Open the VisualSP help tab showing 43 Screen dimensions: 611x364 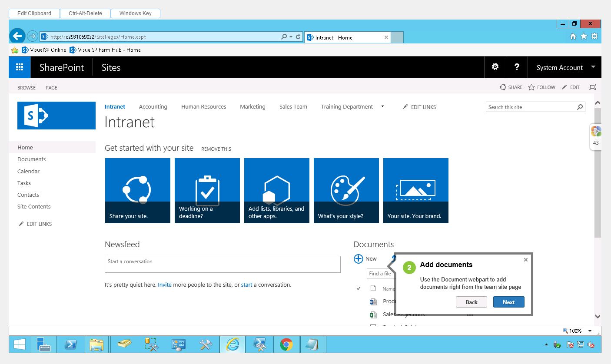tap(596, 137)
